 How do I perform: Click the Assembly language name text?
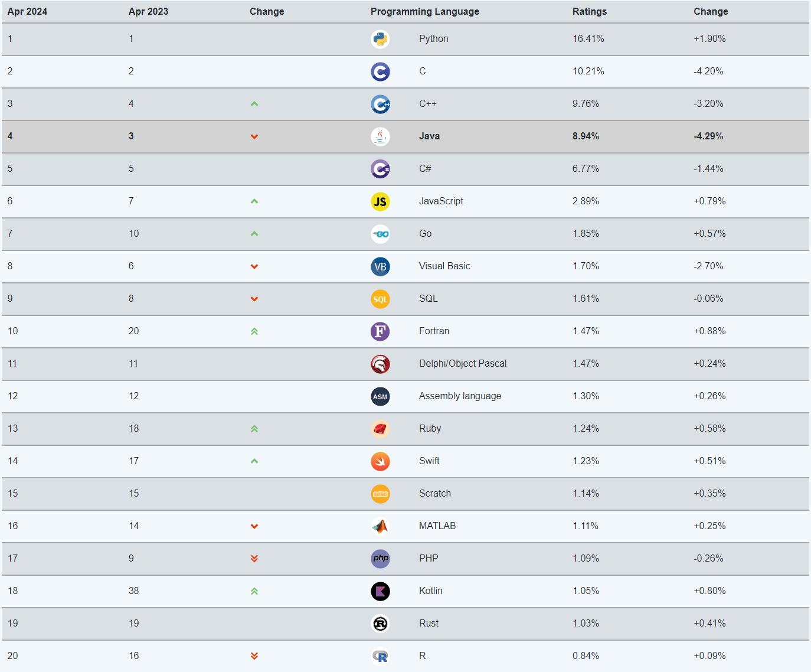click(460, 396)
